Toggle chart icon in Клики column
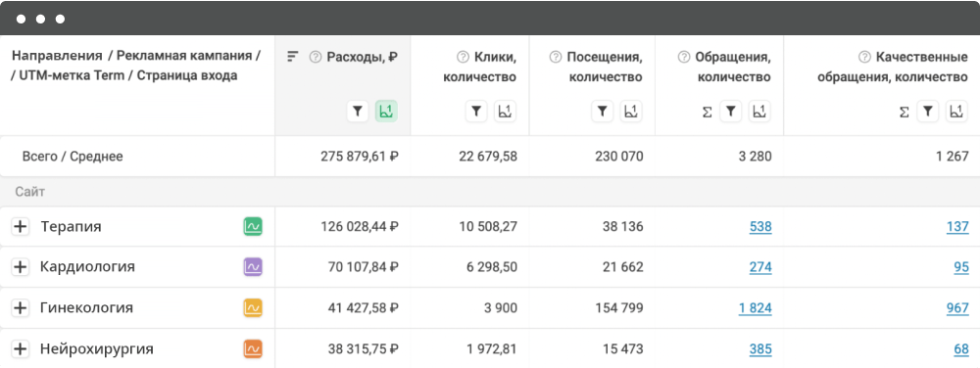The width and height of the screenshot is (980, 368). (505, 112)
